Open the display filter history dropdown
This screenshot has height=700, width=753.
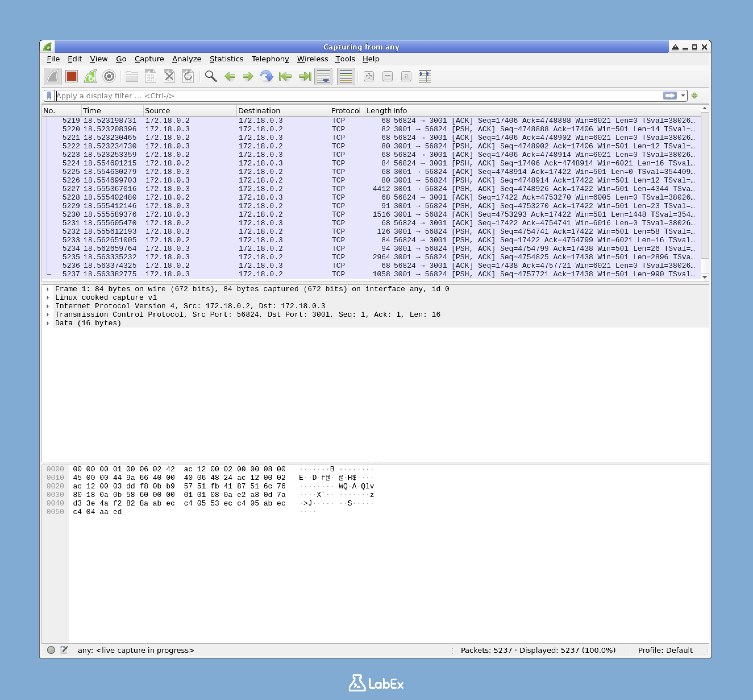pos(683,96)
